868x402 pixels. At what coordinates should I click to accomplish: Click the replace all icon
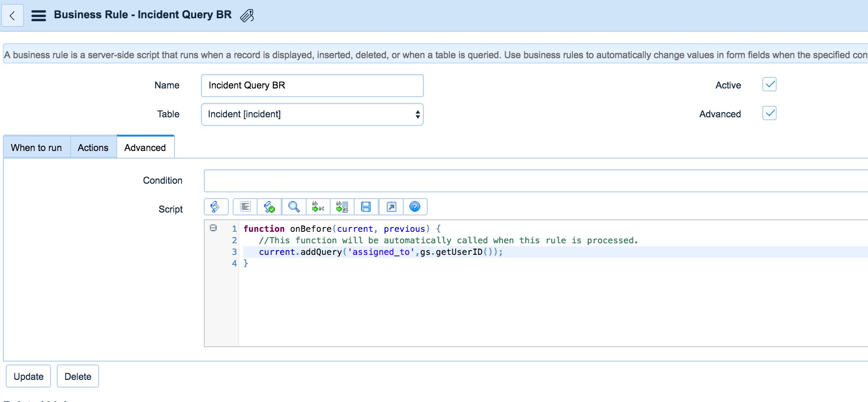342,207
